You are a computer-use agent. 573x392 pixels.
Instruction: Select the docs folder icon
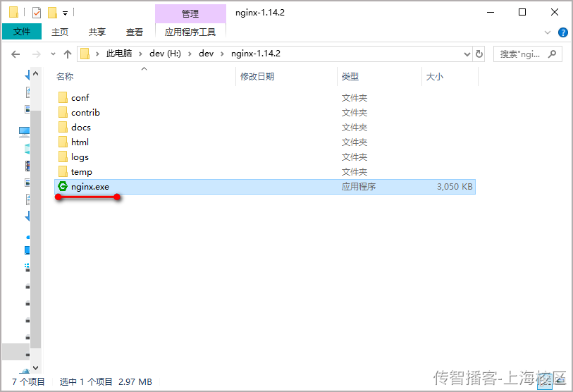(x=63, y=127)
